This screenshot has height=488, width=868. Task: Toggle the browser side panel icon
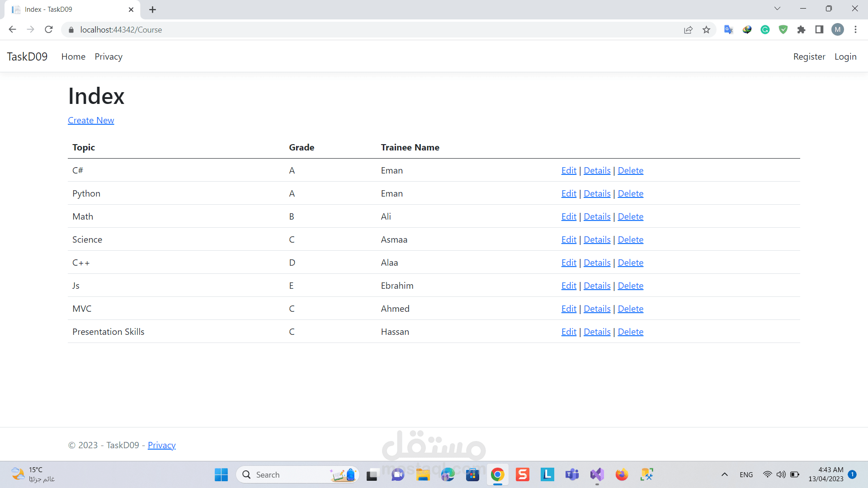pos(819,30)
